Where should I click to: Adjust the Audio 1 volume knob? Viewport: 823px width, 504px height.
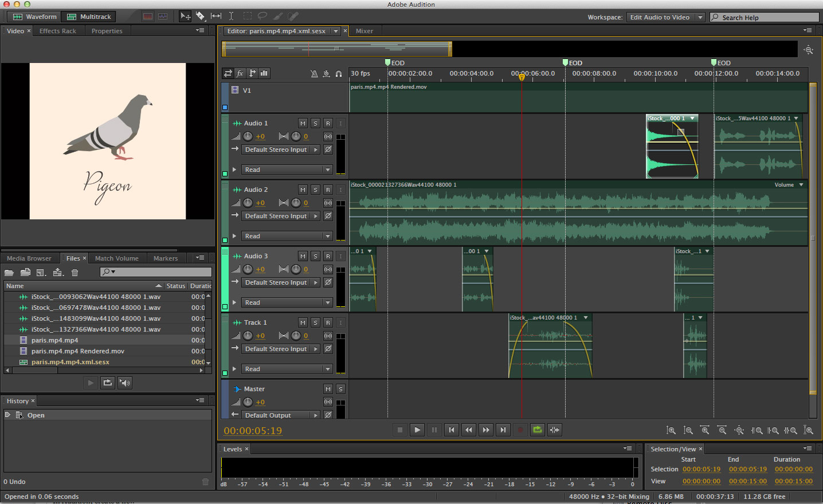pyautogui.click(x=248, y=136)
